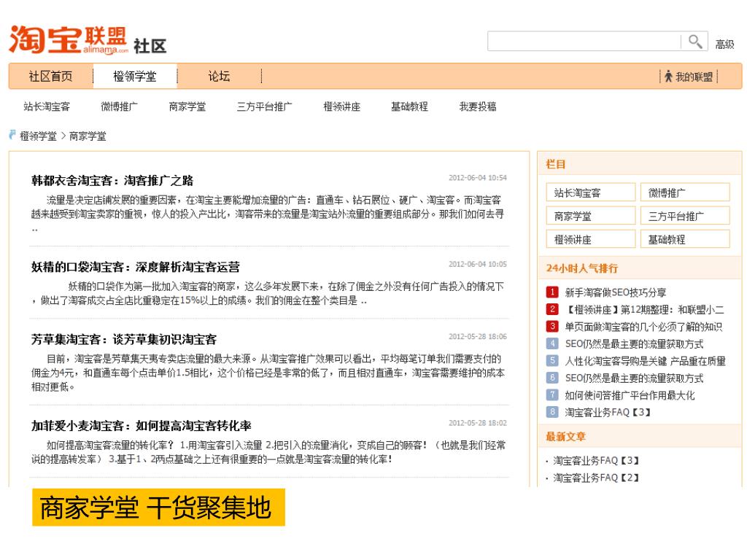Open 商家学堂 in the sub-navigation
Image resolution: width=747 pixels, height=560 pixels.
point(187,106)
